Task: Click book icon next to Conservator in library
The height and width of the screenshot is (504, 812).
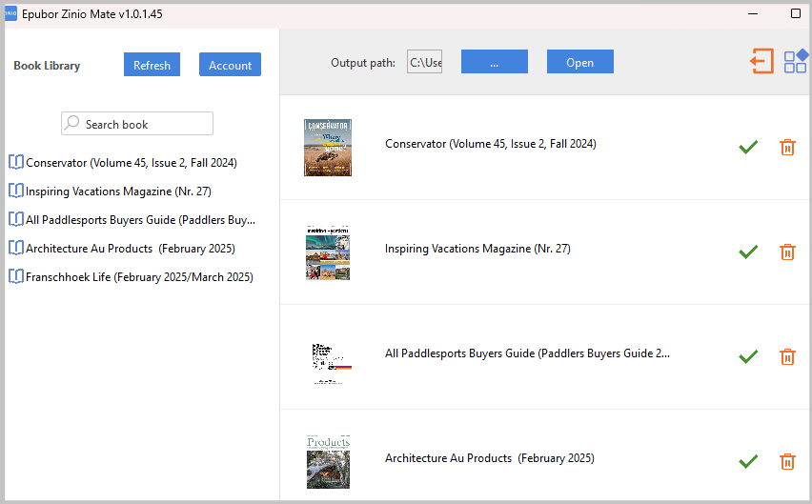Action: [x=16, y=163]
